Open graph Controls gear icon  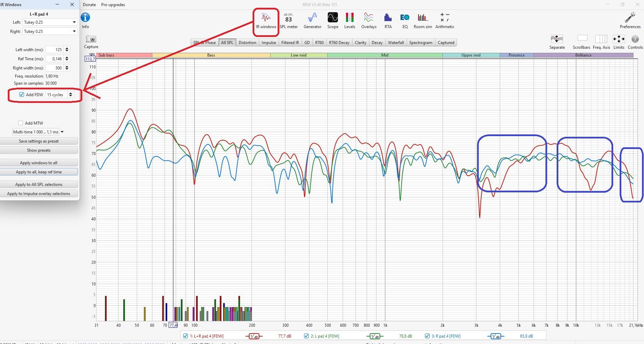click(x=635, y=39)
